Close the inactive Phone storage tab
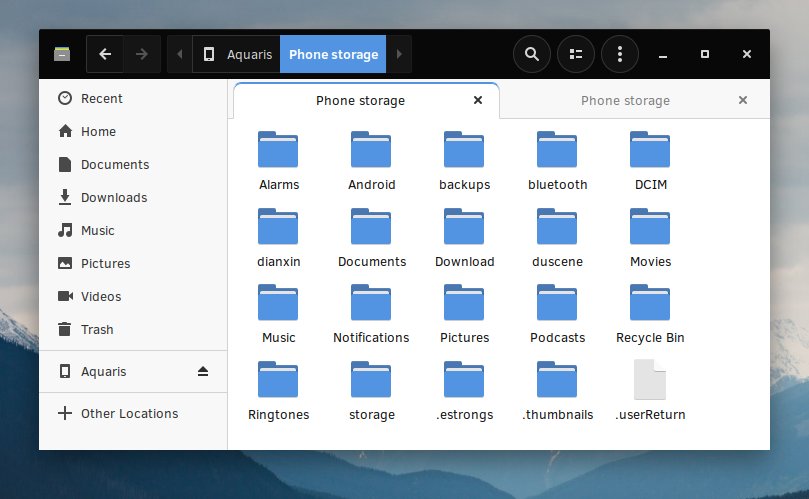This screenshot has width=809, height=499. (742, 101)
